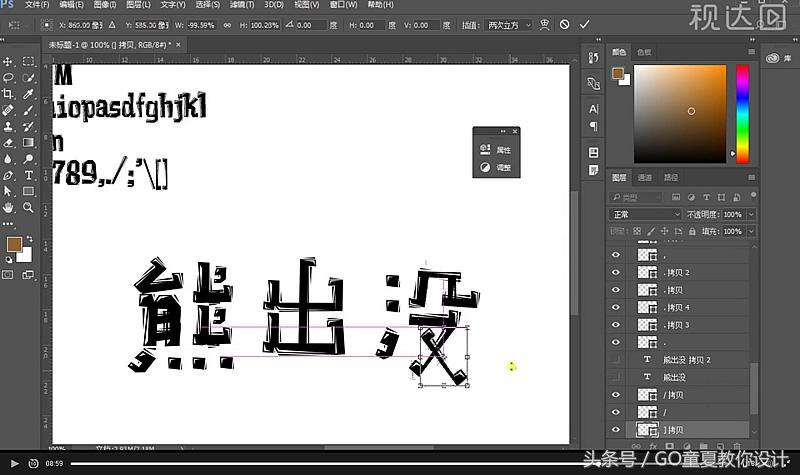The width and height of the screenshot is (800, 475).
Task: Open the interpolation 两次立方 dropdown
Action: (x=509, y=25)
